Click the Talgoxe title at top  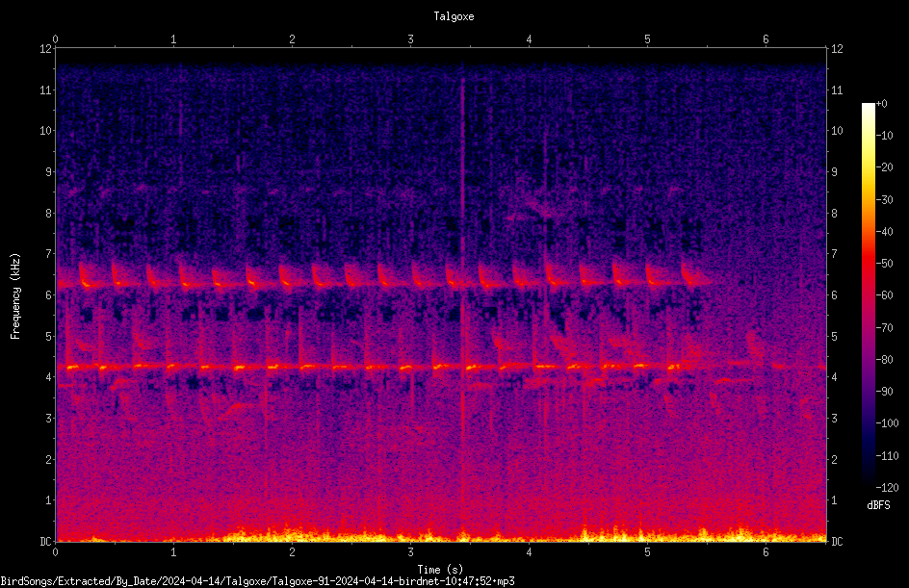tap(454, 16)
